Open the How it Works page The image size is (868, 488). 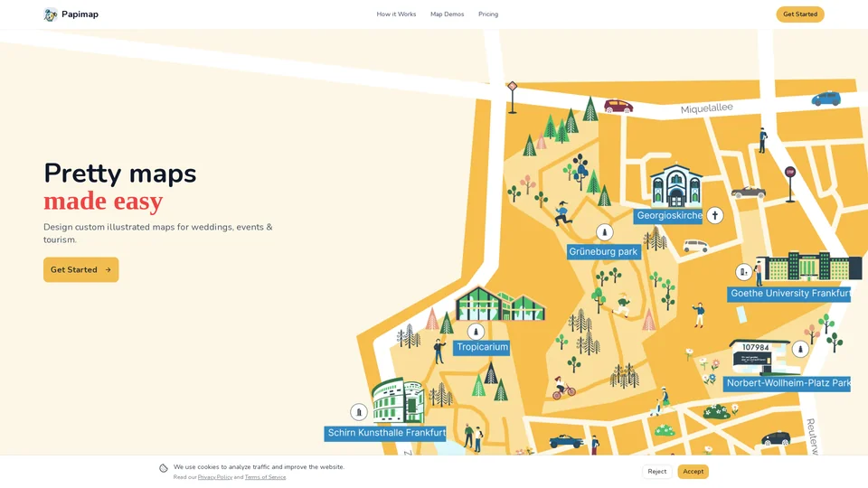tap(396, 14)
